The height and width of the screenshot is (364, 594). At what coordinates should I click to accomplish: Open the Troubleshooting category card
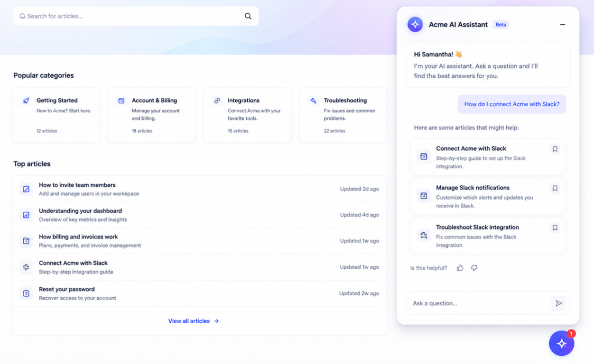click(x=343, y=115)
